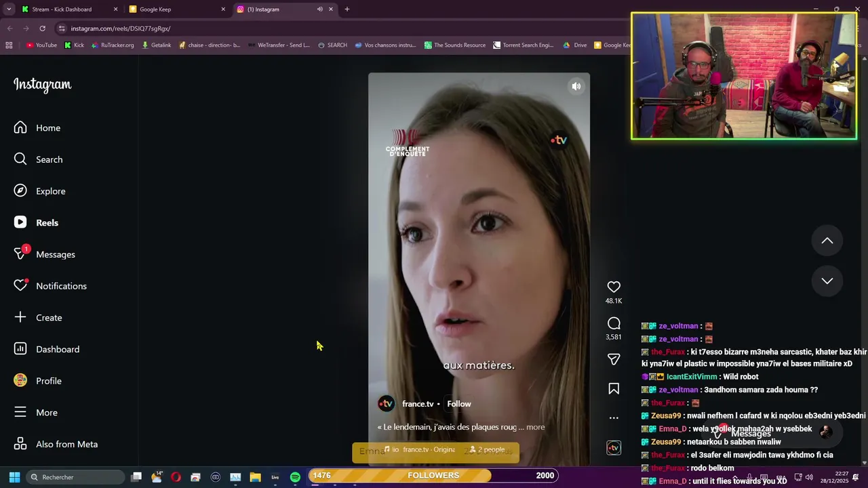The width and height of the screenshot is (868, 488).
Task: Switch to the Stream - Kick Dashboard tab
Action: click(68, 9)
